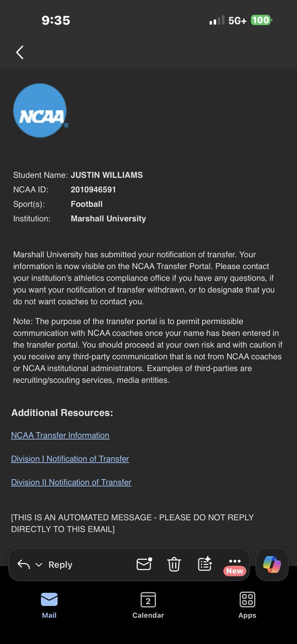The image size is (297, 644).
Task: Delete this email with the trash icon
Action: point(174,564)
